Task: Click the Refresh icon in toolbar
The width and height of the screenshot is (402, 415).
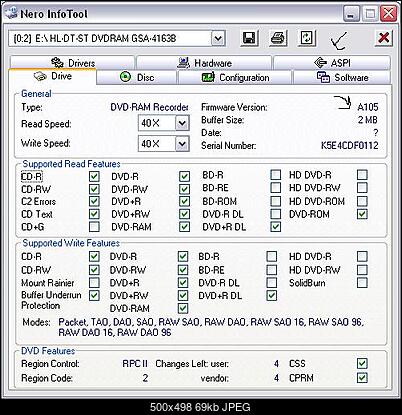Action: [x=306, y=38]
